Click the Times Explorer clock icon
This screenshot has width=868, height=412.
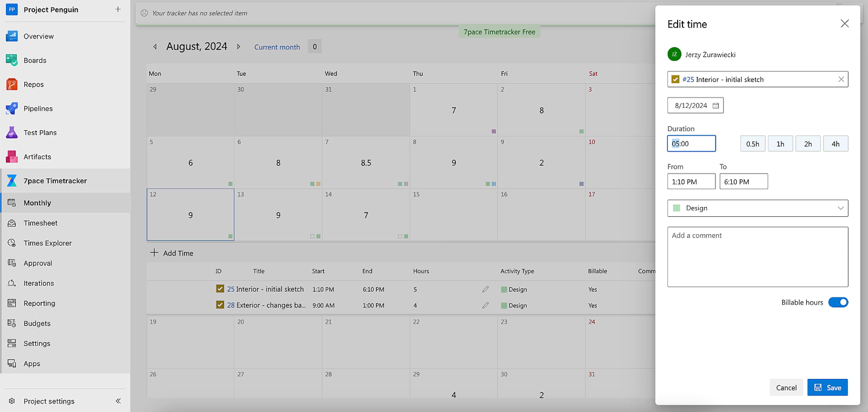(x=12, y=243)
